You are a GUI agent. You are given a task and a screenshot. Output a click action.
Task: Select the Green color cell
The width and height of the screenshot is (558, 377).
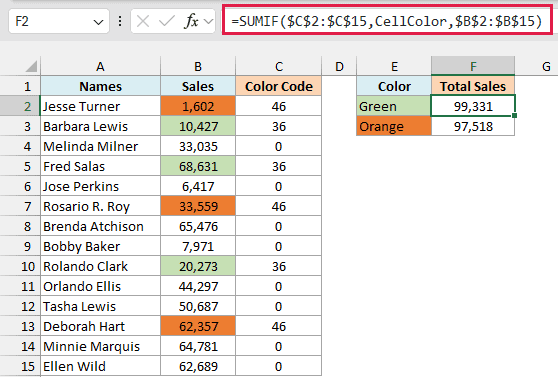point(394,106)
